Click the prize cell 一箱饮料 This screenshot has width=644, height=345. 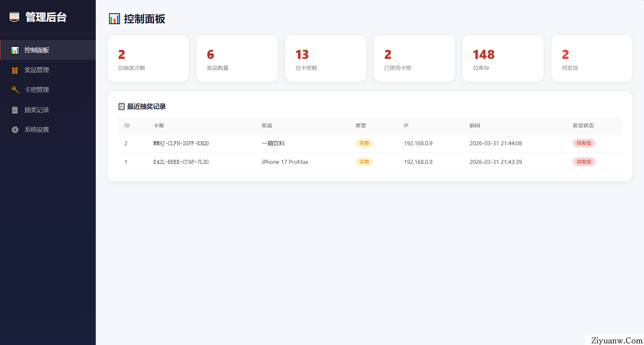273,143
